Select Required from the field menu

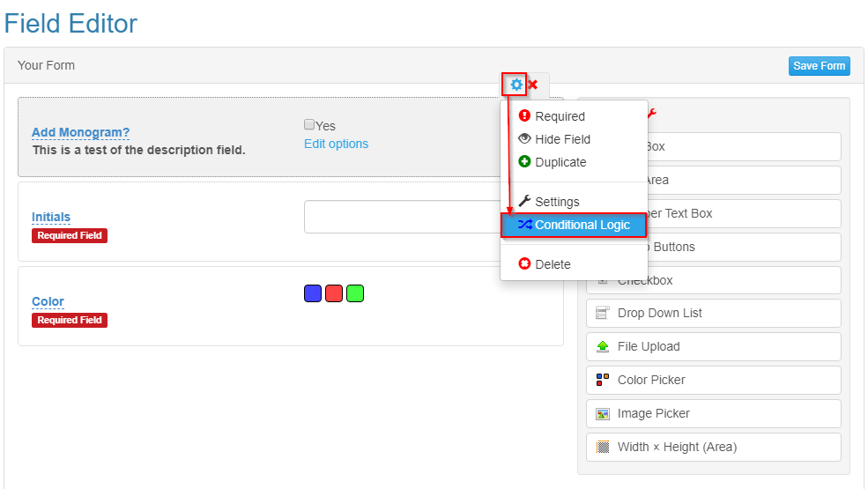[574, 116]
